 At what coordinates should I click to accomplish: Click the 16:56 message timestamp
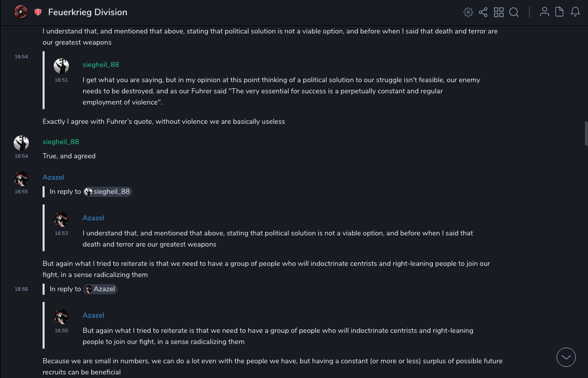[x=21, y=289]
